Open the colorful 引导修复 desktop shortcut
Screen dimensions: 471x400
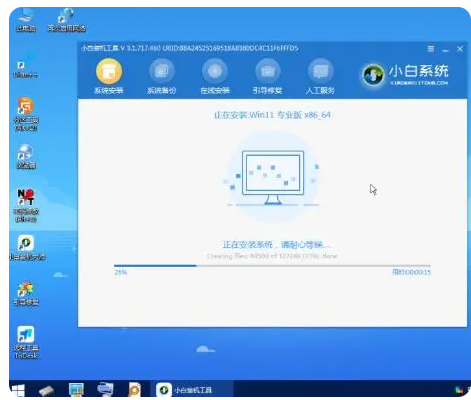click(x=26, y=294)
